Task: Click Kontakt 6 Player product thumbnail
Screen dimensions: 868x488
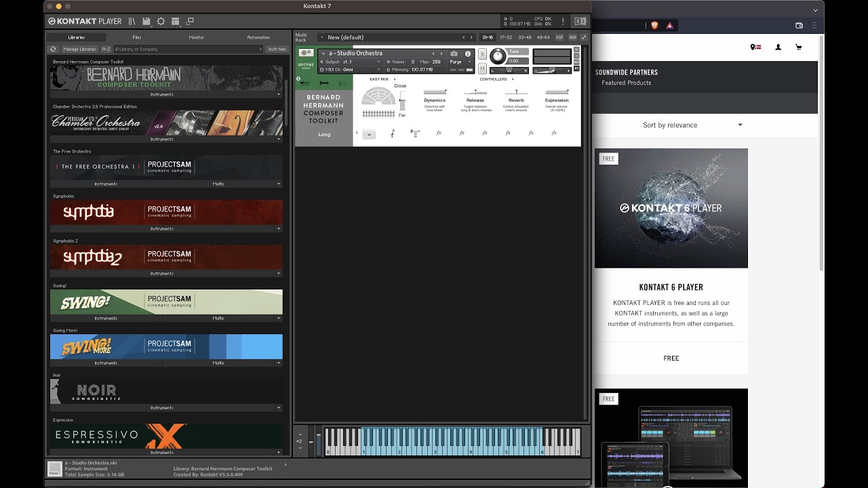Action: [x=671, y=208]
